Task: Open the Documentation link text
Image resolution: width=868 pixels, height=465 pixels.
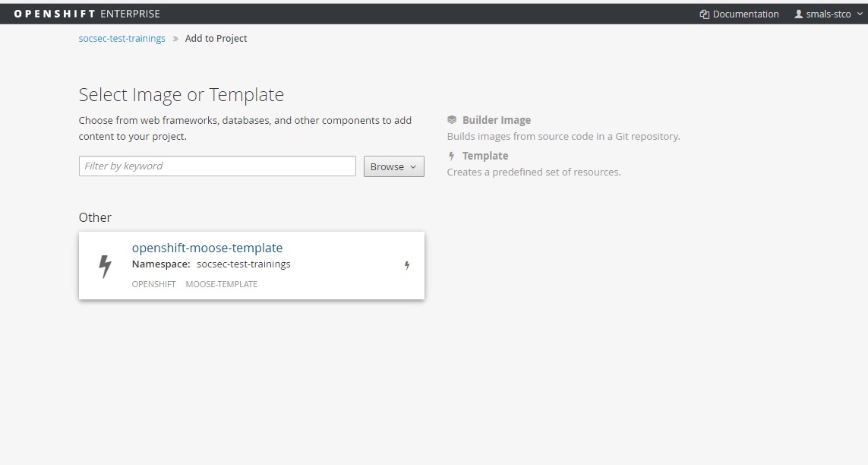Action: click(x=746, y=14)
